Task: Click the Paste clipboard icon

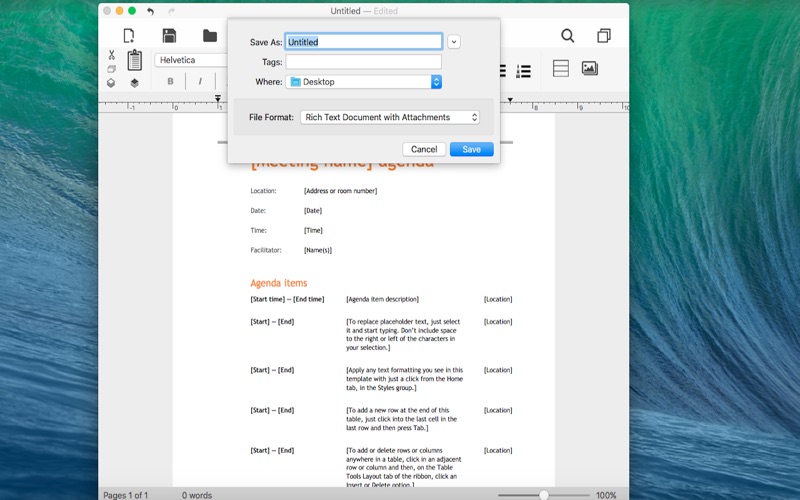Action: click(x=135, y=60)
